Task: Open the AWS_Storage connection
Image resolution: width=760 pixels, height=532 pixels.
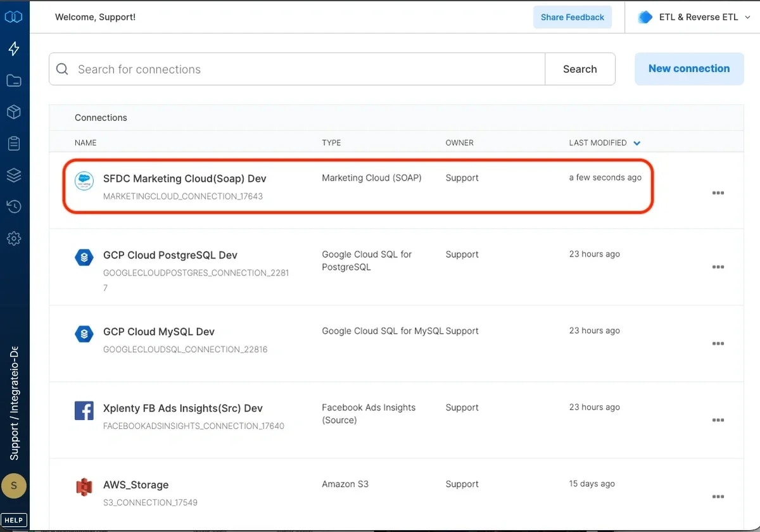Action: click(x=136, y=485)
